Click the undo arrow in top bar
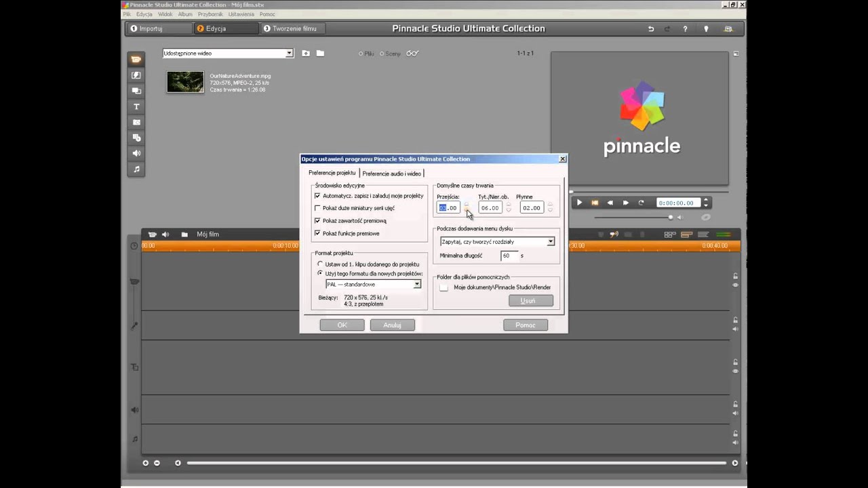This screenshot has height=488, width=868. [651, 28]
